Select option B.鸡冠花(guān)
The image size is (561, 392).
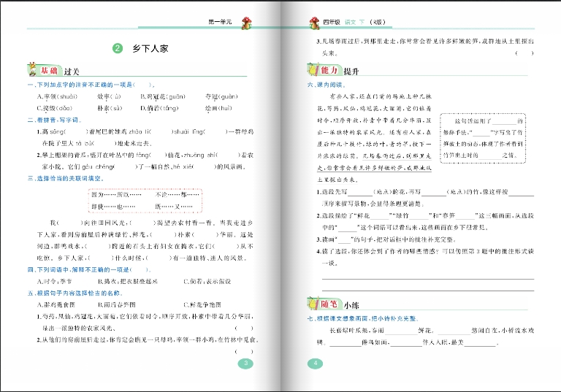[163, 96]
